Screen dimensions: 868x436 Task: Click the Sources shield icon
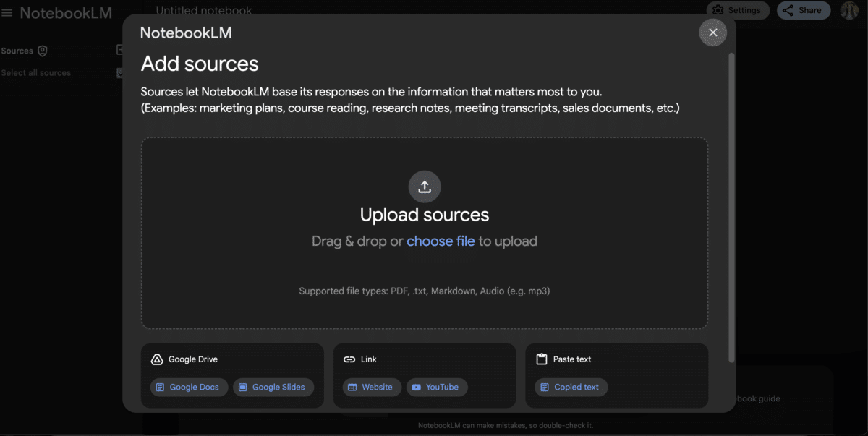coord(43,51)
